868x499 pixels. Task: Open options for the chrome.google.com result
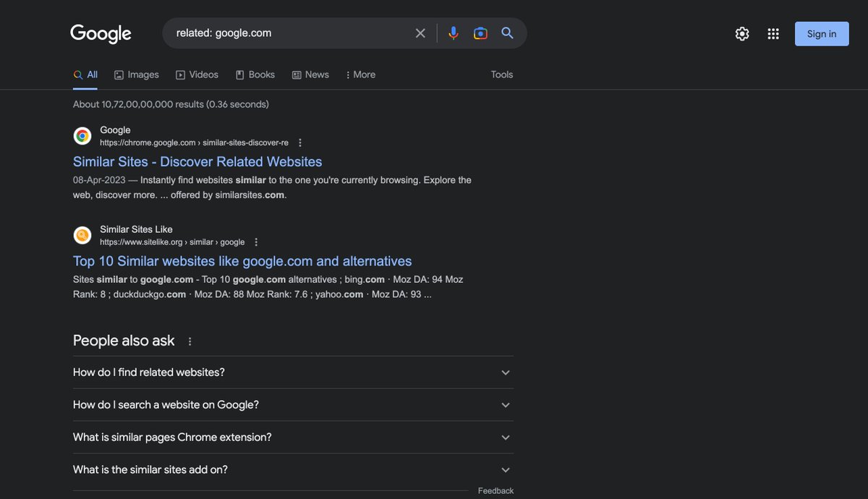pyautogui.click(x=300, y=143)
